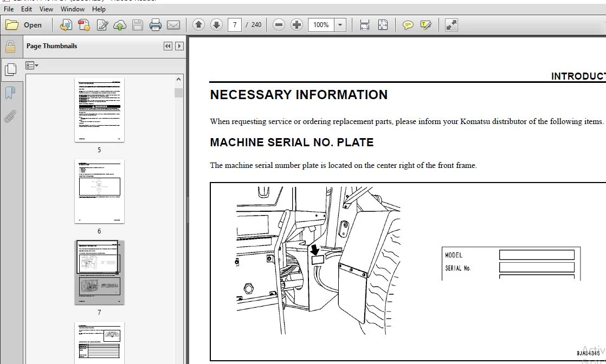This screenshot has width=606, height=364.
Task: Click the Open file button
Action: pyautogui.click(x=24, y=25)
